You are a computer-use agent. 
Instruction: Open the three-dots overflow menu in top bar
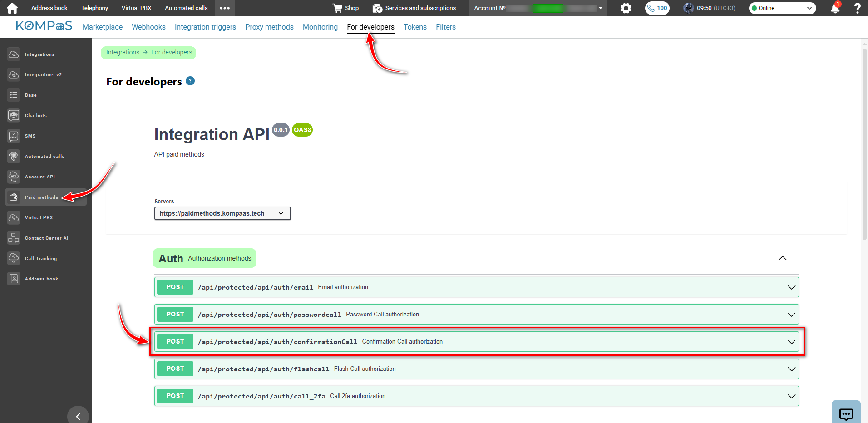click(225, 8)
